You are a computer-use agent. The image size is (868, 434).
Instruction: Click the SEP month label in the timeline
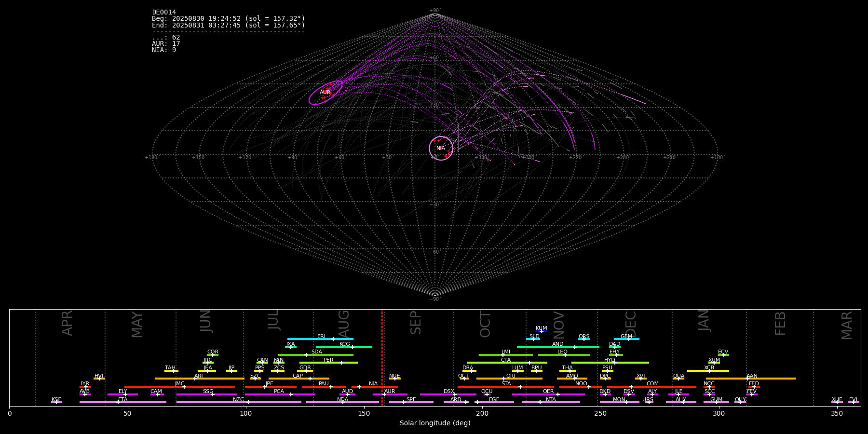[416, 323]
